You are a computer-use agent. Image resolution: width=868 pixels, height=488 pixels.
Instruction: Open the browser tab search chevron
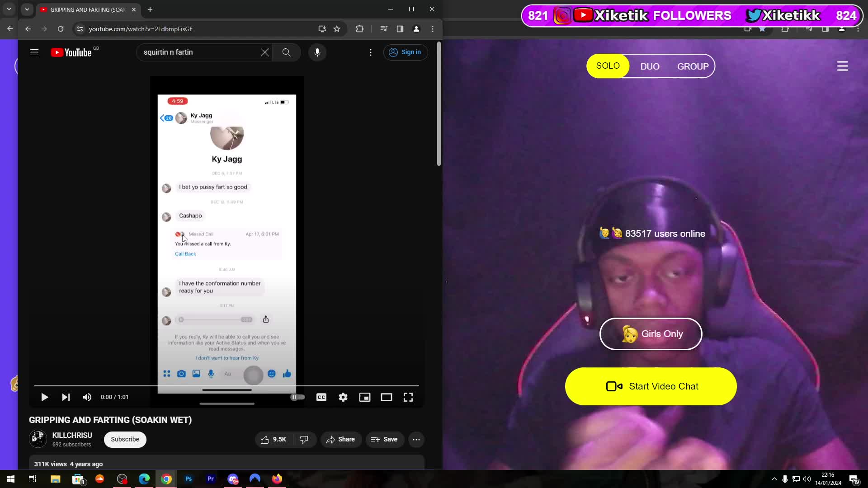point(27,9)
